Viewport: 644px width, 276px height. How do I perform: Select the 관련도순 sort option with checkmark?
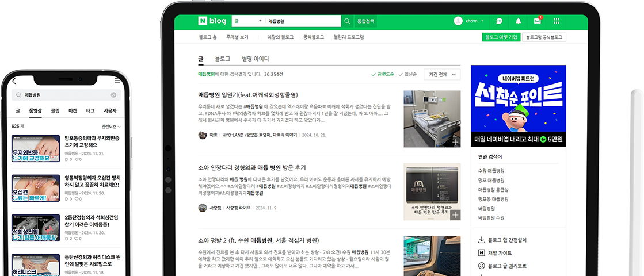(382, 74)
